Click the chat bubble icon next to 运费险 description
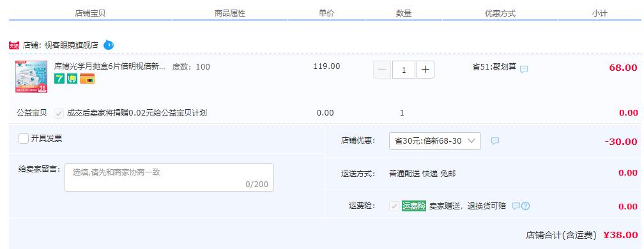 click(x=516, y=206)
